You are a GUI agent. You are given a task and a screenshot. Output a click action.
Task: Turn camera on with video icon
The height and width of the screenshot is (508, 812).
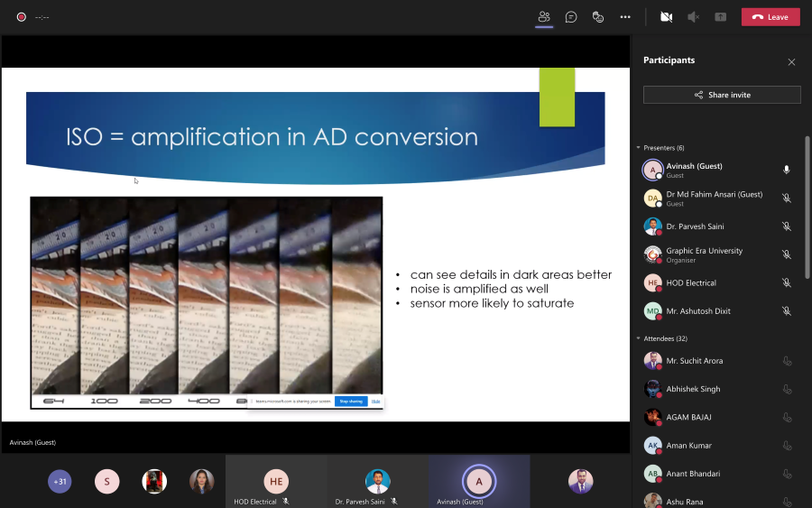[x=666, y=17]
